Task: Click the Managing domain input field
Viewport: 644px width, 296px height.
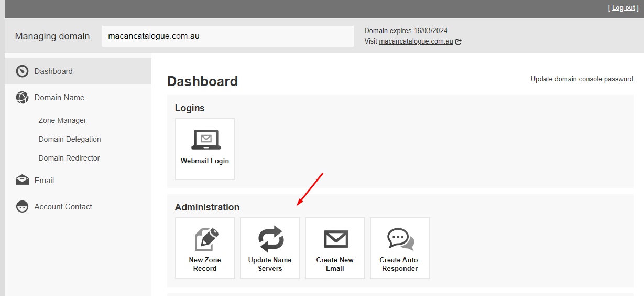Action: pos(227,36)
